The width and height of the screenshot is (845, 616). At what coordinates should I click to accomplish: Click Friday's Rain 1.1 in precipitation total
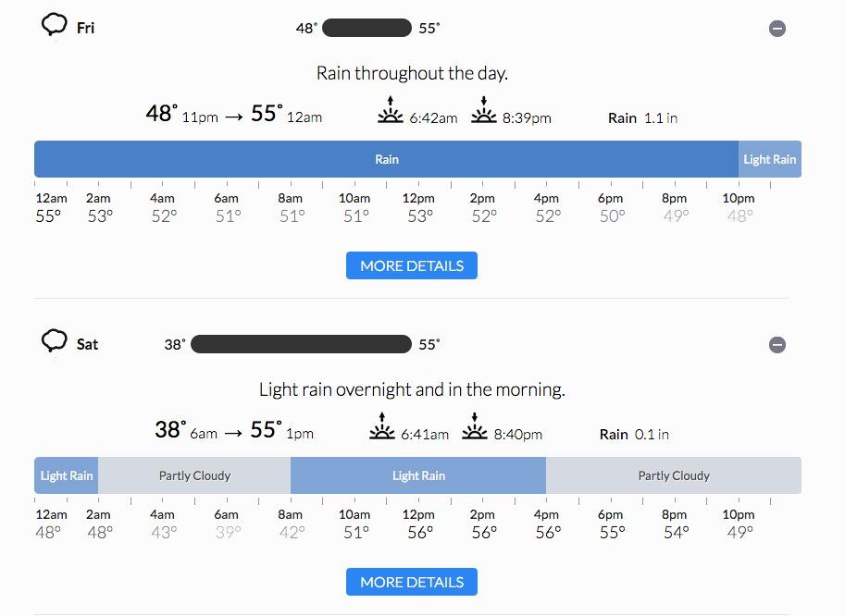point(642,117)
